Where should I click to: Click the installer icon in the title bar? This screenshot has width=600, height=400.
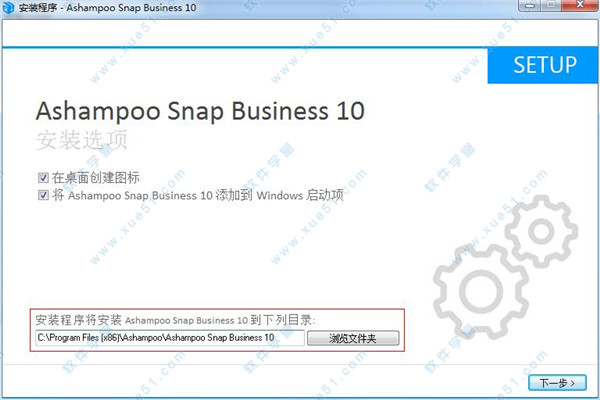point(8,8)
